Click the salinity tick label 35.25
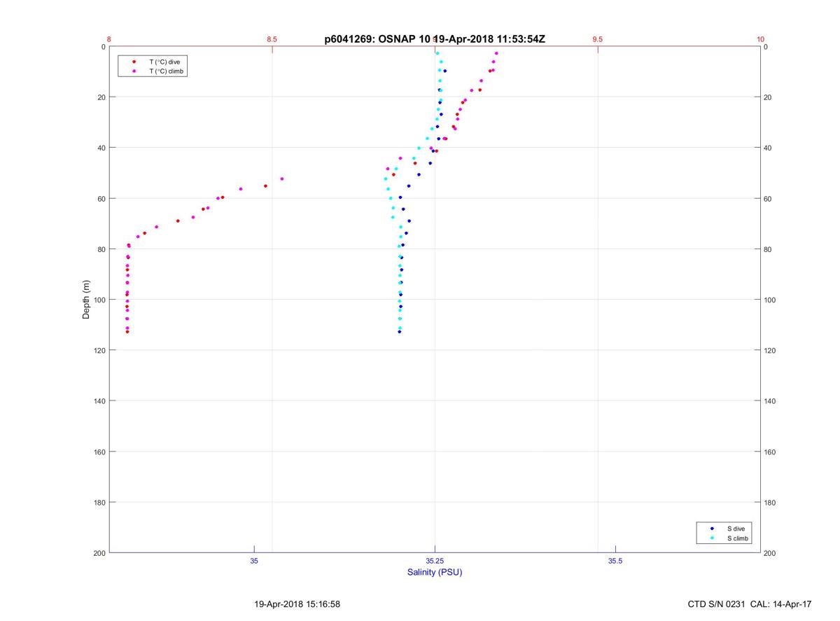 click(x=435, y=561)
